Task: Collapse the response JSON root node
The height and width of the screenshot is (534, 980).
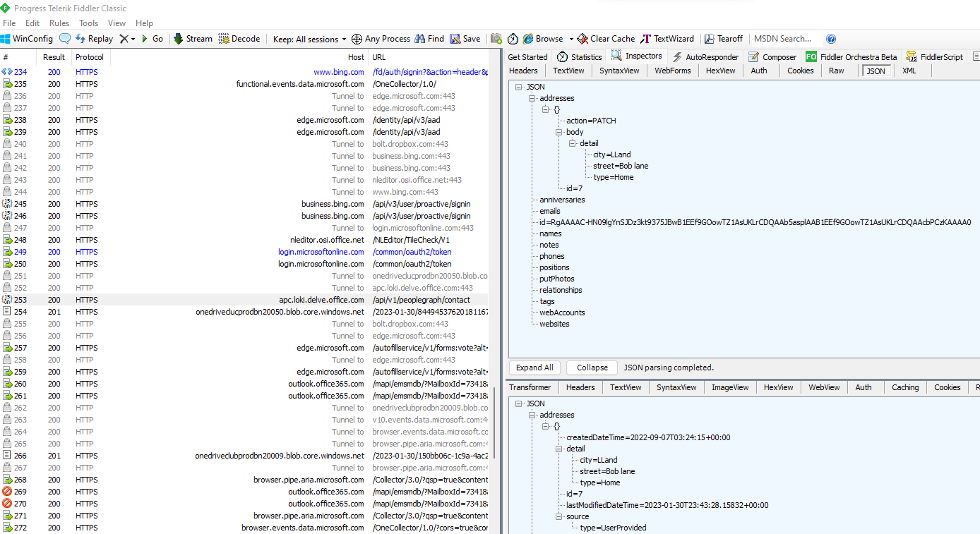Action: pos(518,403)
